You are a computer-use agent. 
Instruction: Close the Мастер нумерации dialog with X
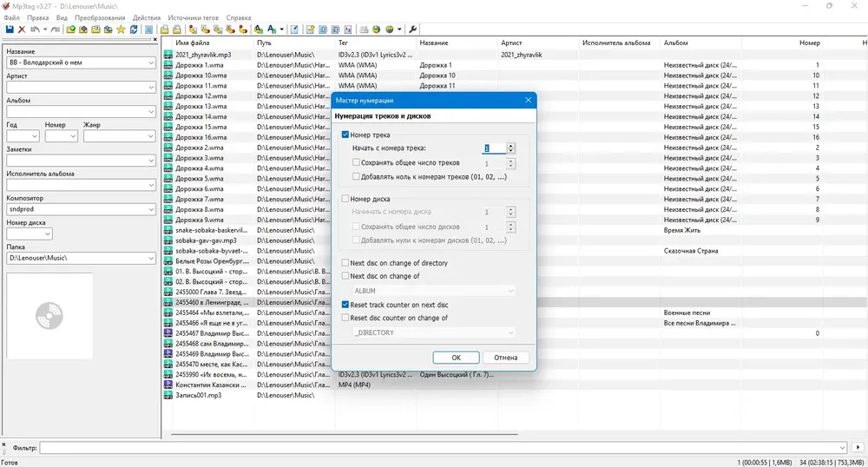[x=528, y=101]
